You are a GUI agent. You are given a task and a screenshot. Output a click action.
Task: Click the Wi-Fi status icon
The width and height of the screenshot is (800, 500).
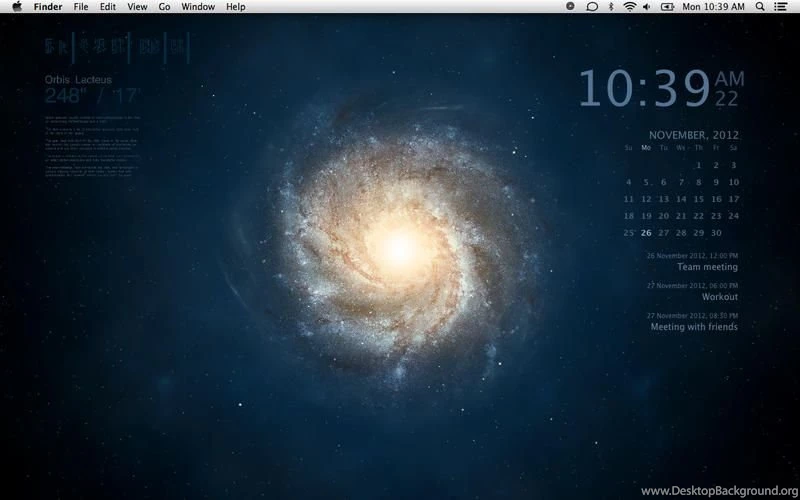pos(629,6)
